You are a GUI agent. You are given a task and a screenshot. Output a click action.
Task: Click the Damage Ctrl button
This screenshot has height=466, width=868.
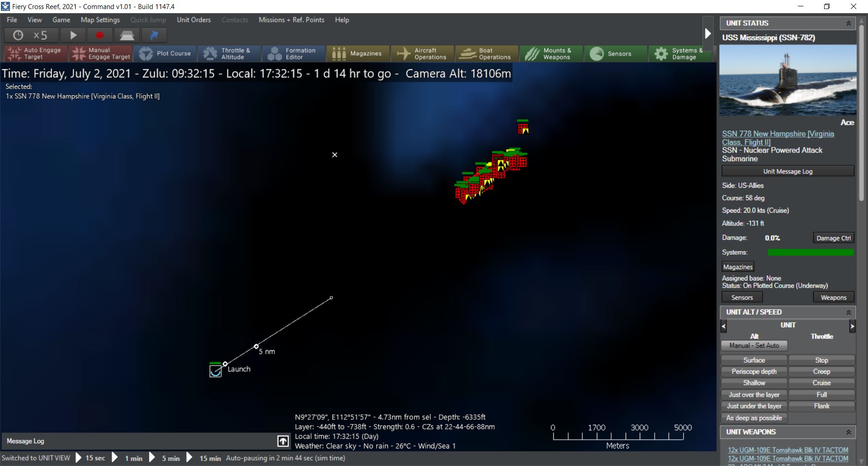(833, 238)
